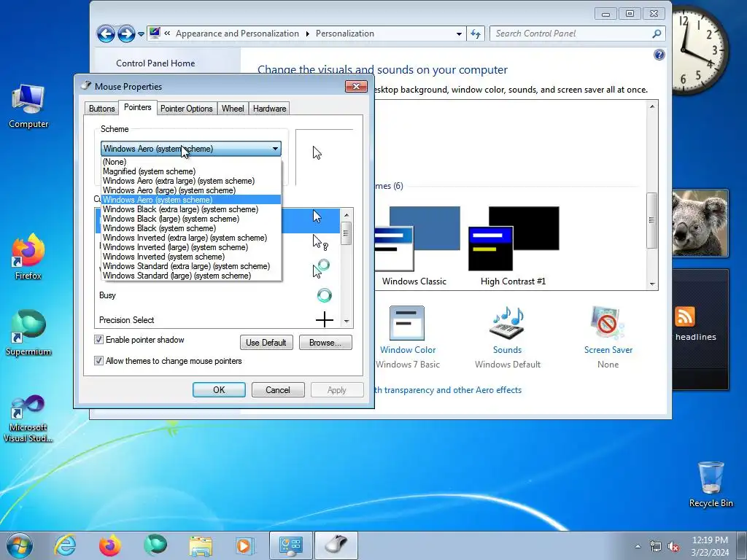This screenshot has height=560, width=747.
Task: Toggle Allow themes to change mouse pointers
Action: pyautogui.click(x=98, y=360)
